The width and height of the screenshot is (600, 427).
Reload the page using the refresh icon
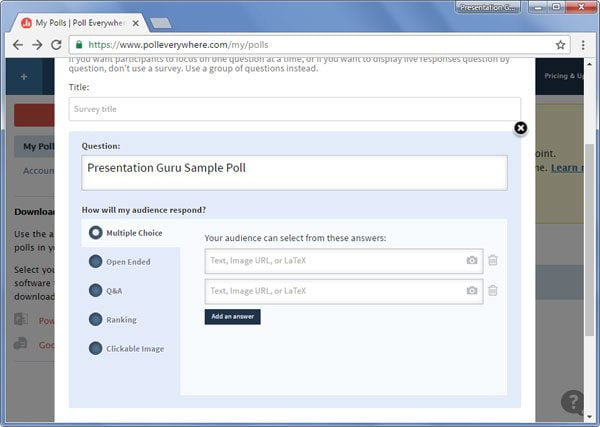coord(56,45)
